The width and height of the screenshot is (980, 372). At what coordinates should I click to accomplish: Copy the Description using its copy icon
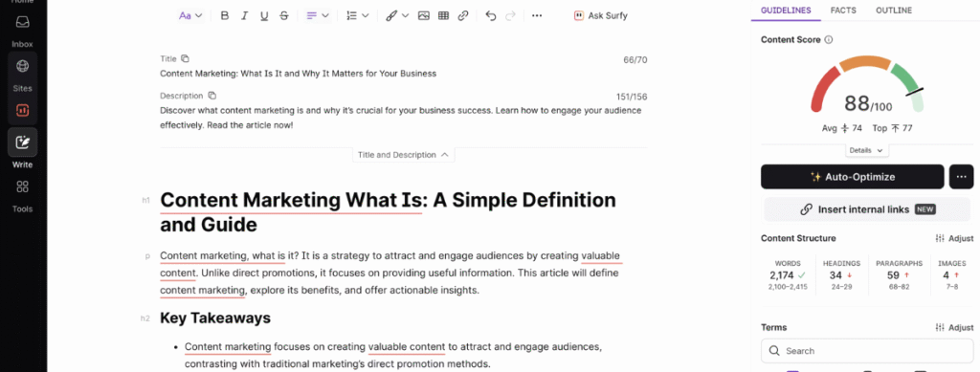[212, 96]
